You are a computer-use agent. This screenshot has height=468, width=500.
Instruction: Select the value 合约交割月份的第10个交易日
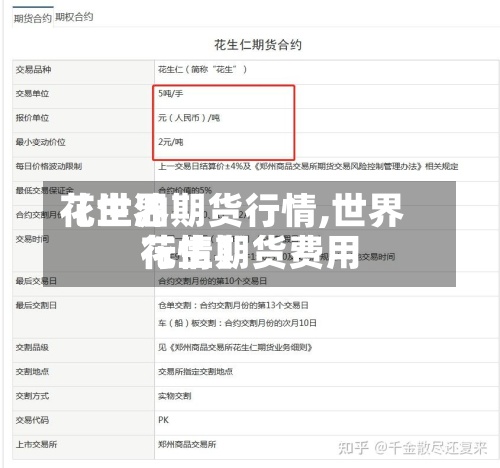(212, 281)
